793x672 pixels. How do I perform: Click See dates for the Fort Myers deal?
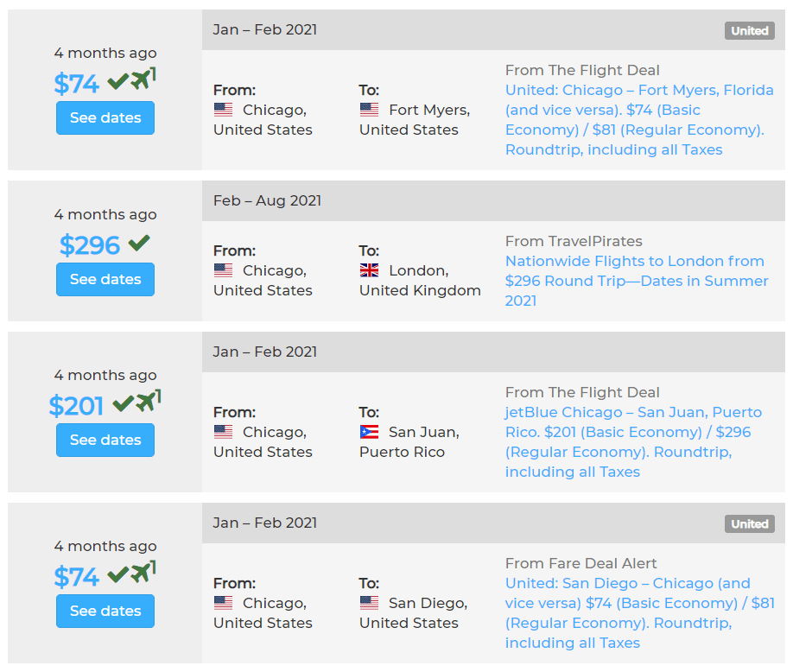coord(105,118)
